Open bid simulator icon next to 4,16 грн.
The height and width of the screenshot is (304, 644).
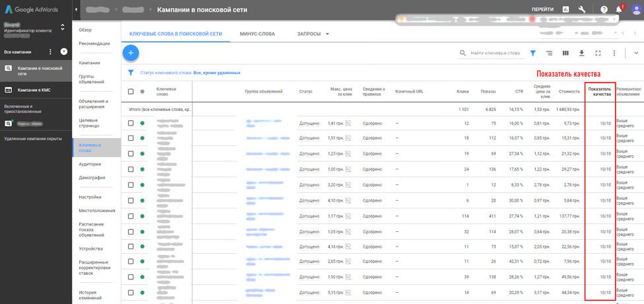[348, 247]
